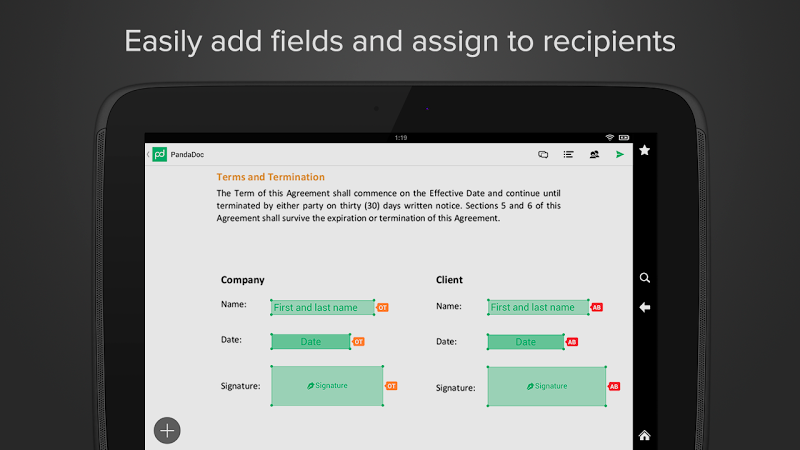Click orange OT tag beside Company name field
800x450 pixels.
(x=382, y=307)
